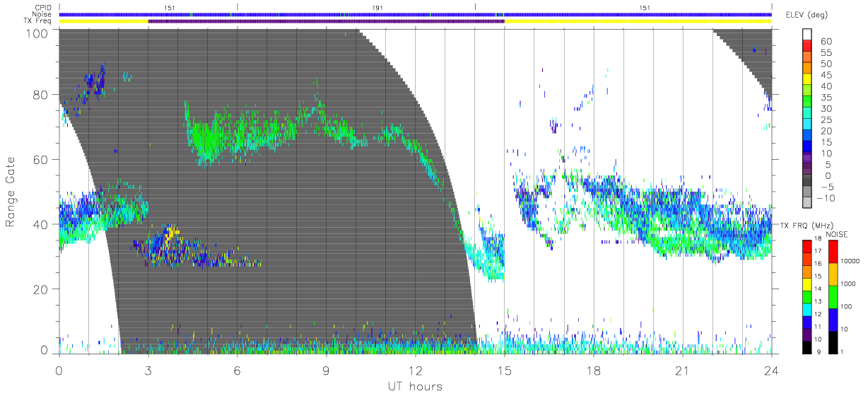This screenshot has width=868, height=401.
Task: Click the white top ELEV colorbar segment
Action: pyautogui.click(x=807, y=35)
